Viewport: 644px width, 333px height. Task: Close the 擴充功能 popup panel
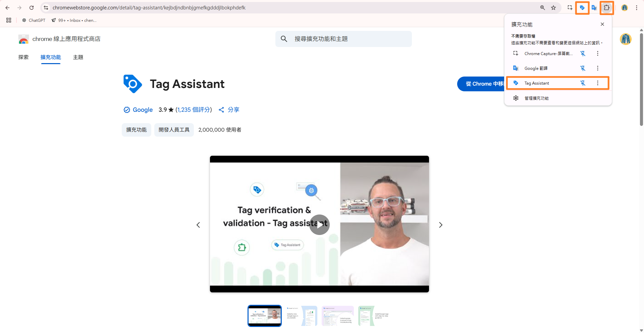(x=602, y=24)
